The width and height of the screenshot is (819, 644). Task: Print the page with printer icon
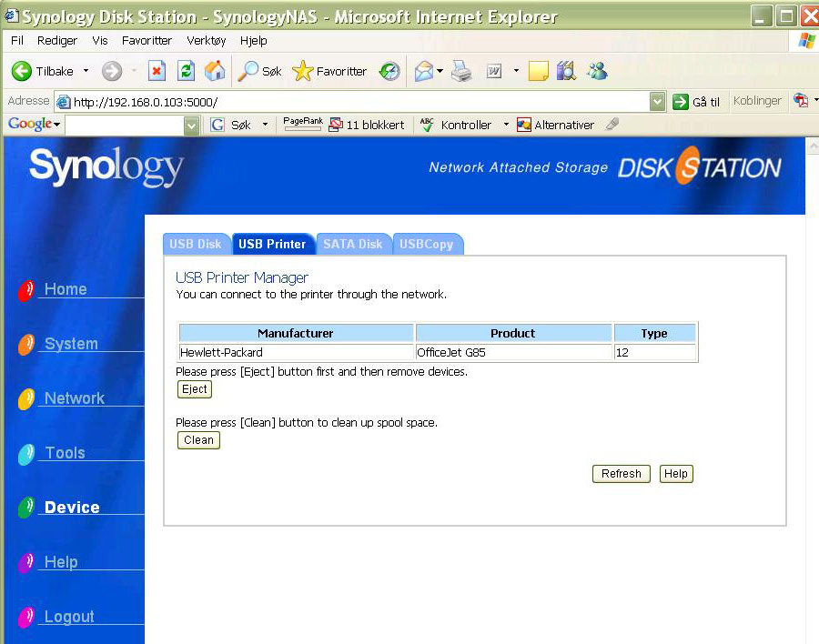[x=461, y=71]
